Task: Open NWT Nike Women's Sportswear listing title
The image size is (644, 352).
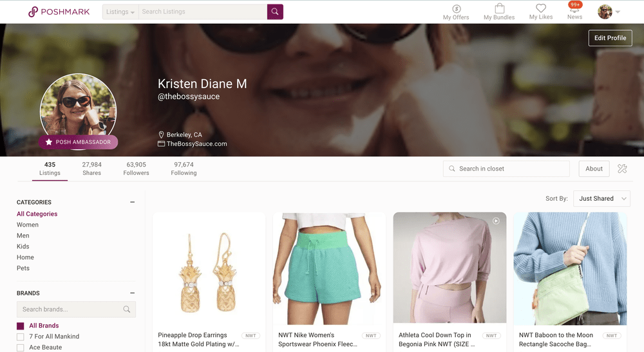Action: [318, 340]
